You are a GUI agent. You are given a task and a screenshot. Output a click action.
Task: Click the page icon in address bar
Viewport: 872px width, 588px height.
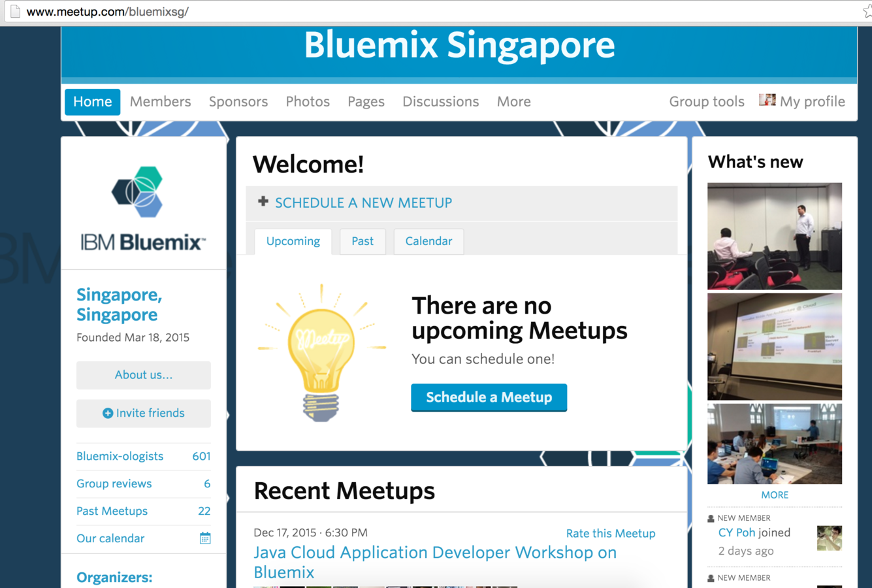(14, 11)
